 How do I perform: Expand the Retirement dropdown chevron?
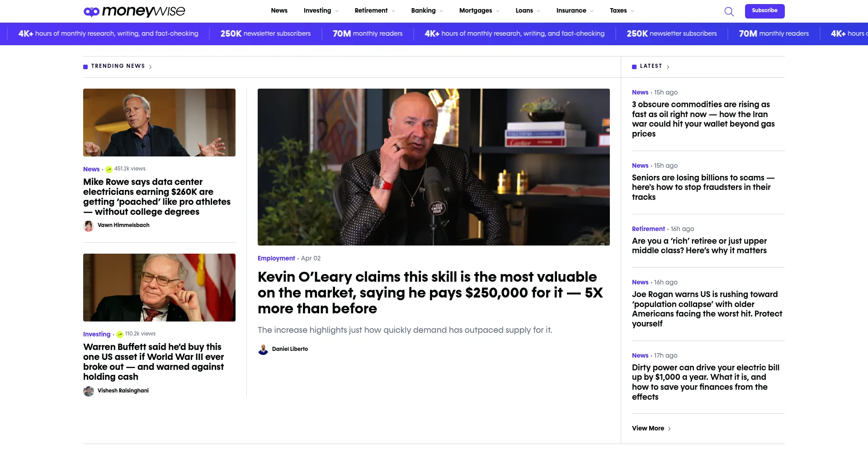393,11
